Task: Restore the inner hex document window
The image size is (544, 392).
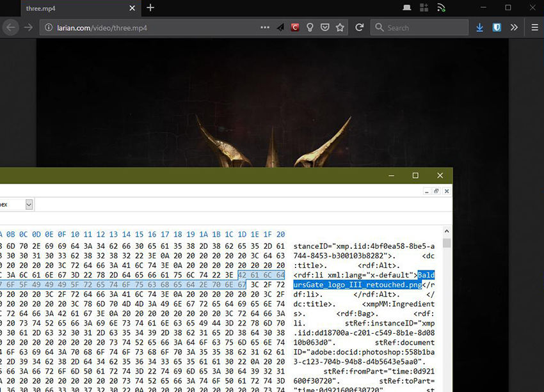Action: click(x=436, y=191)
